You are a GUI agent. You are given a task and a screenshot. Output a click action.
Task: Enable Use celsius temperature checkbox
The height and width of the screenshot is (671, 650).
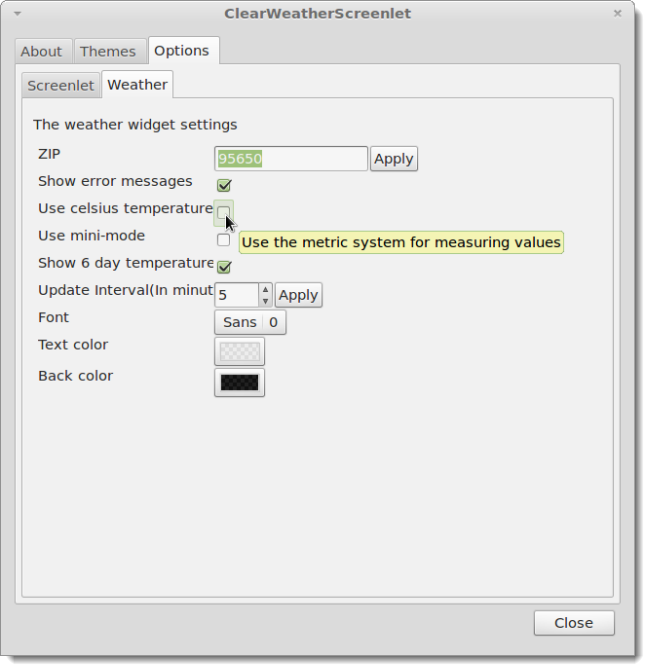(223, 213)
